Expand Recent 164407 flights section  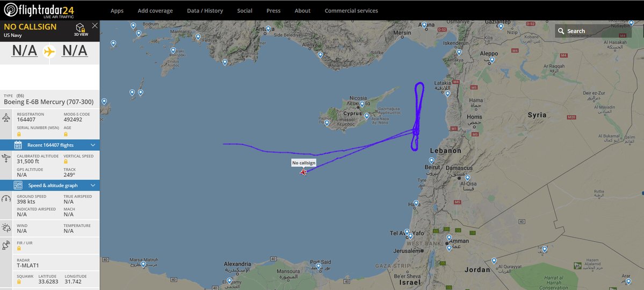(50, 145)
